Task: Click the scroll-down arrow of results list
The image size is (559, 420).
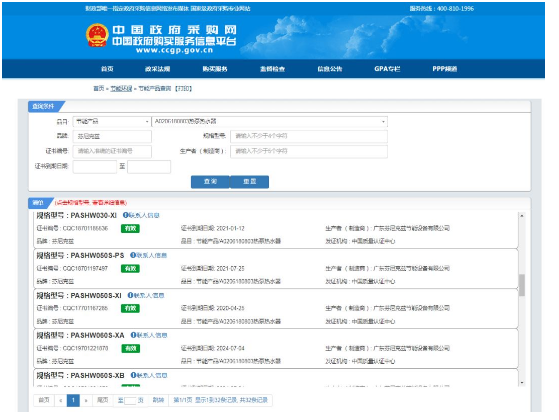Action: tap(522, 383)
